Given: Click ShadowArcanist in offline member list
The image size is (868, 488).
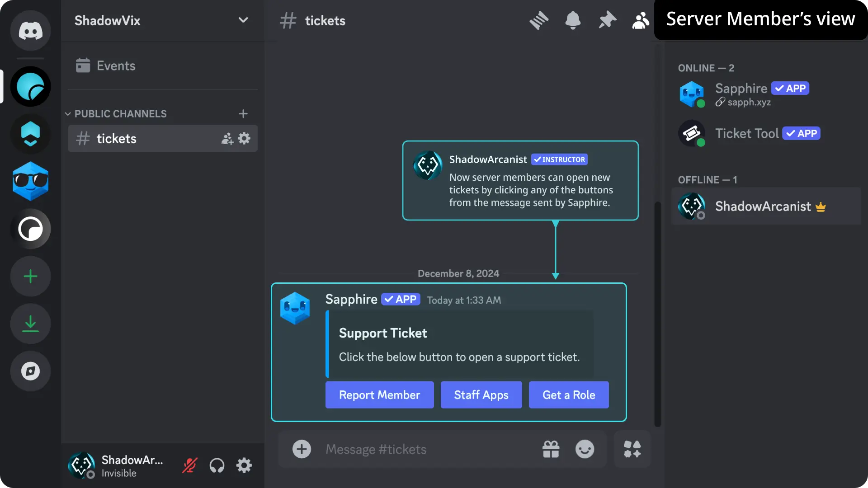Looking at the screenshot, I should click(x=766, y=206).
